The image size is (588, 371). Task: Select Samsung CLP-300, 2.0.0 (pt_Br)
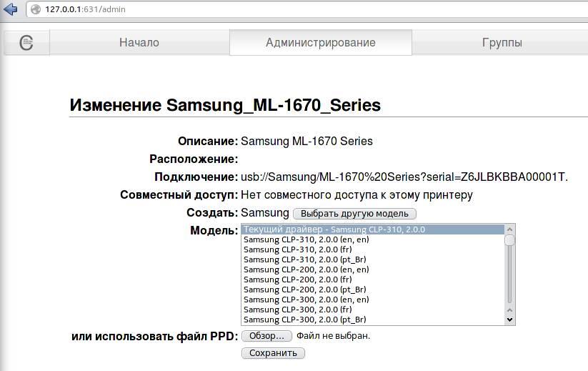pos(373,320)
